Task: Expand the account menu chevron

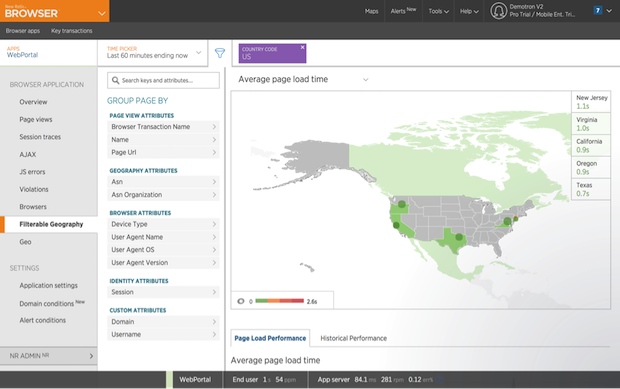Action: click(x=609, y=11)
